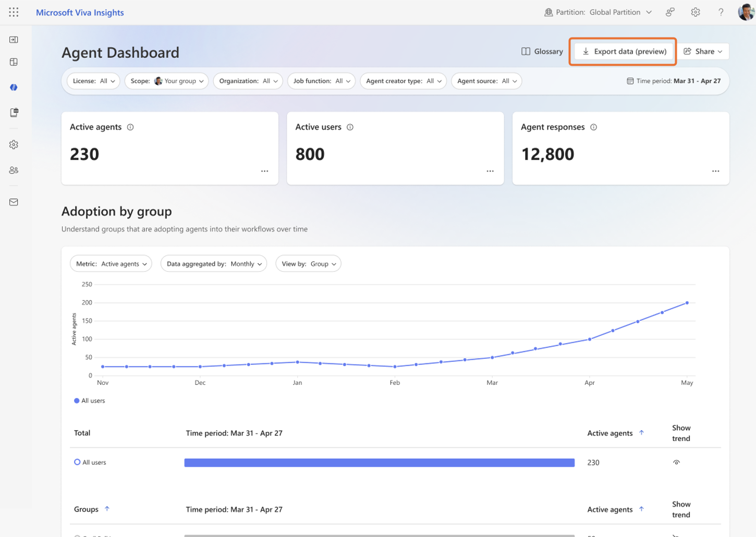Viewport: 756px width, 537px height.
Task: Click the May data point on the chart
Action: click(x=687, y=302)
